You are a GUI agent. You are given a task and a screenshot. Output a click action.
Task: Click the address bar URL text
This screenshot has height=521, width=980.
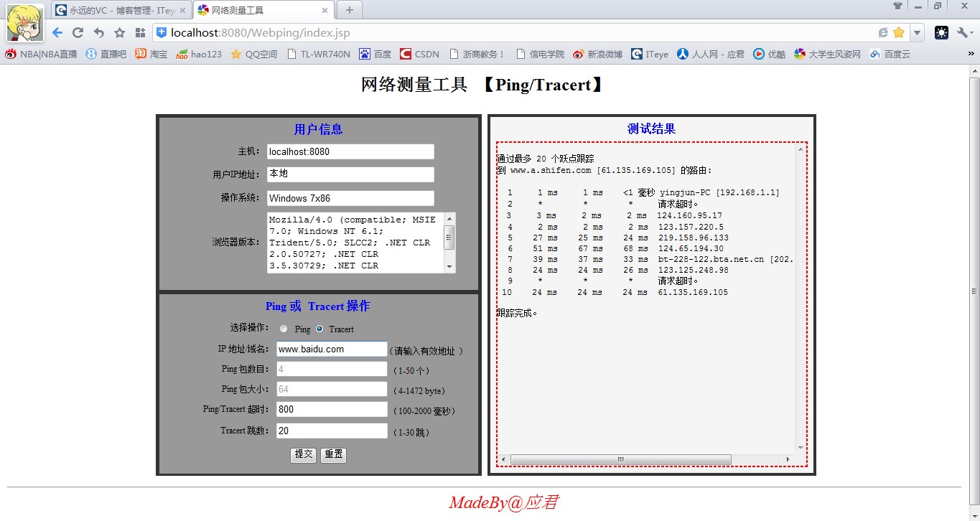coord(261,32)
